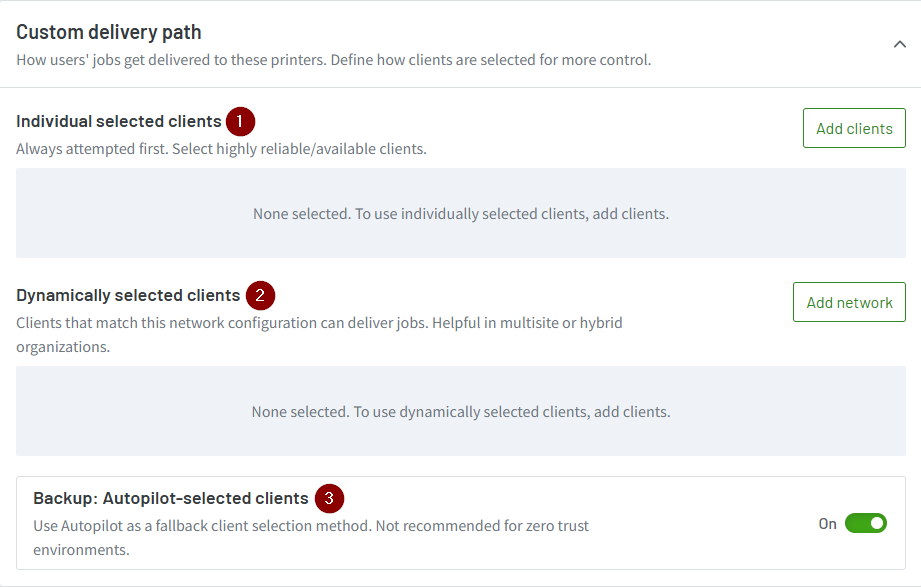Click the 'How users' jobs get delivered' subtitle

click(334, 60)
